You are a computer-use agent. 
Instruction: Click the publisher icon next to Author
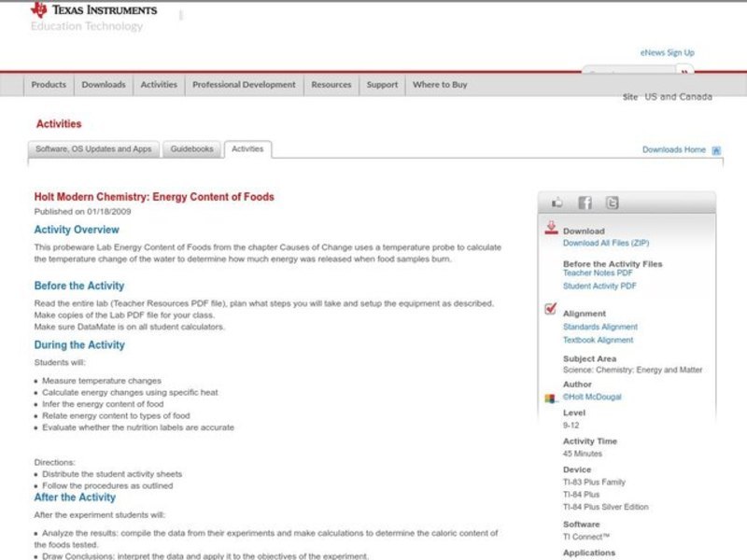coord(550,397)
